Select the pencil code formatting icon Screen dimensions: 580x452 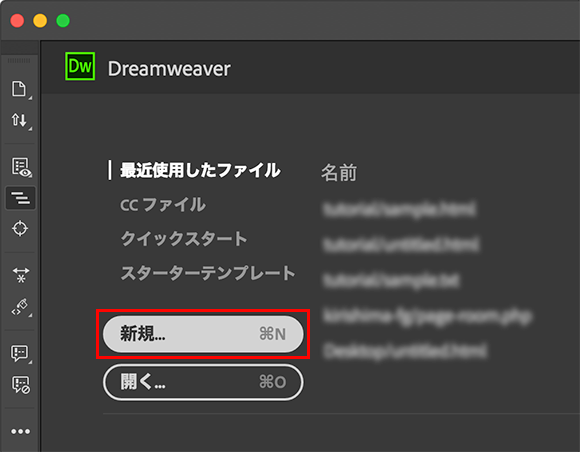[x=20, y=307]
